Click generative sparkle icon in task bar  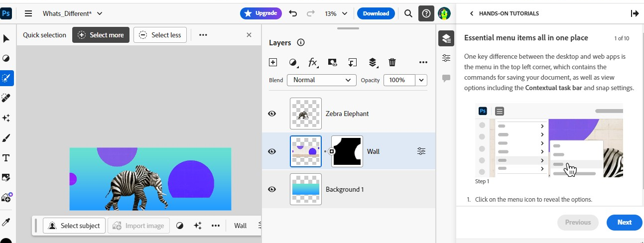click(x=198, y=226)
